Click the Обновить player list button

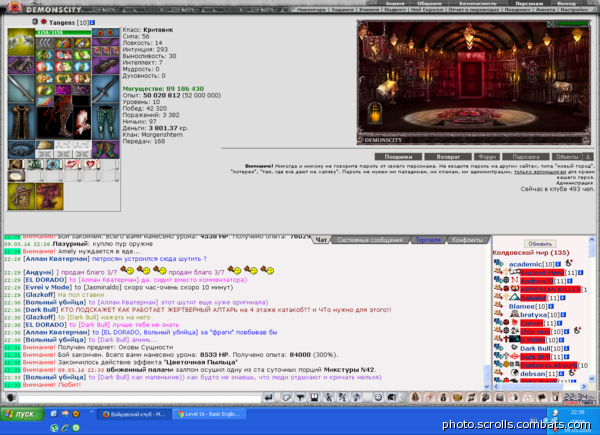click(540, 244)
